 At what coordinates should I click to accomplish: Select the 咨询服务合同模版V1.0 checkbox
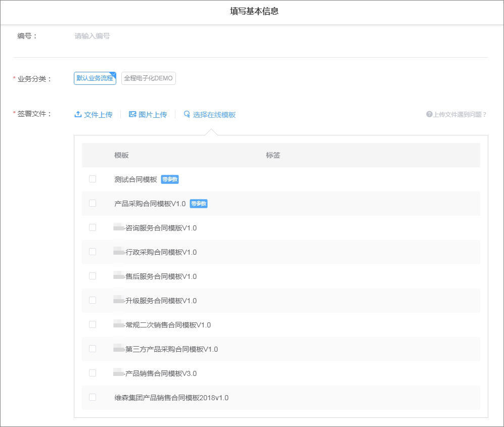(x=93, y=227)
